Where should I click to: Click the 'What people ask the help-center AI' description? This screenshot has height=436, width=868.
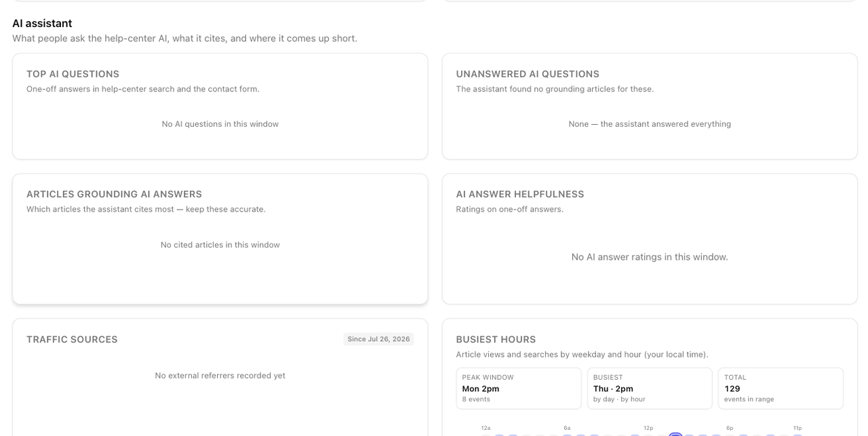[184, 39]
